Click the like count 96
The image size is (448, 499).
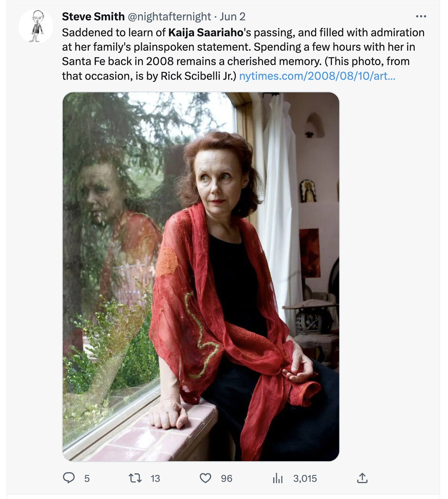(x=226, y=478)
